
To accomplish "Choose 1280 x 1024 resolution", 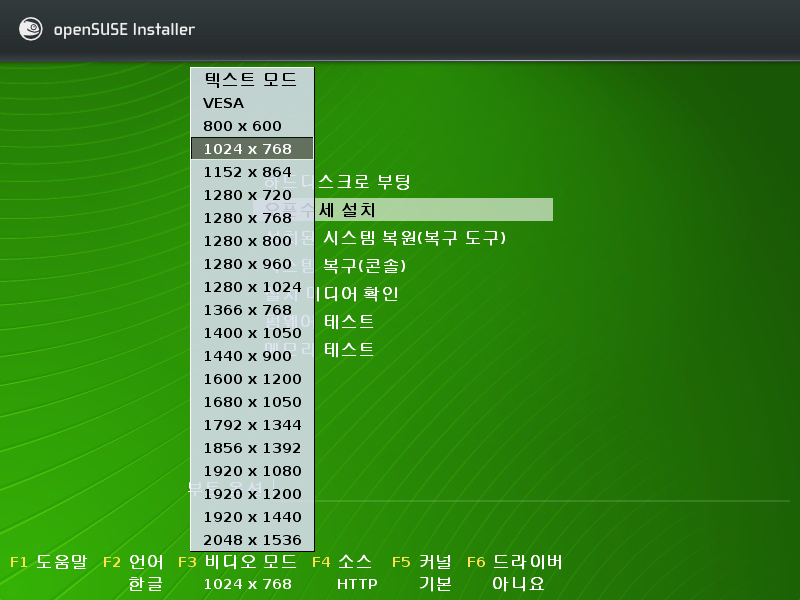I will [252, 287].
